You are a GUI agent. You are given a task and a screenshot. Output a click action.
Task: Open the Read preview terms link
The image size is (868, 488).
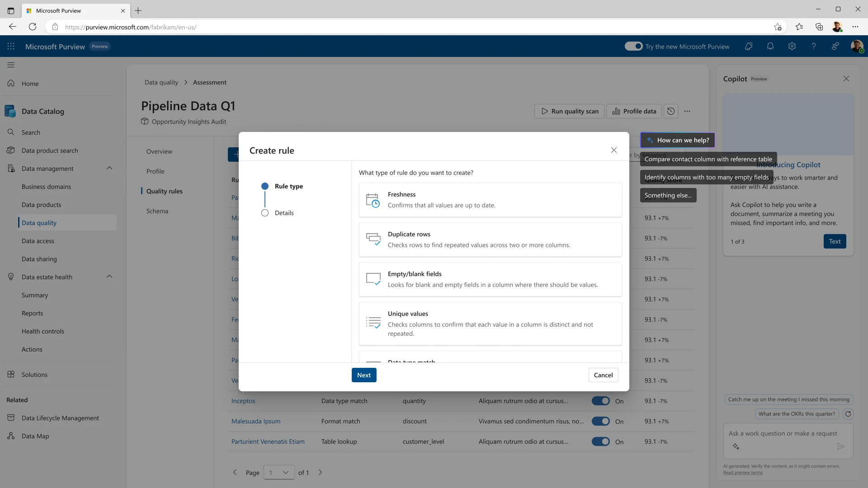743,473
